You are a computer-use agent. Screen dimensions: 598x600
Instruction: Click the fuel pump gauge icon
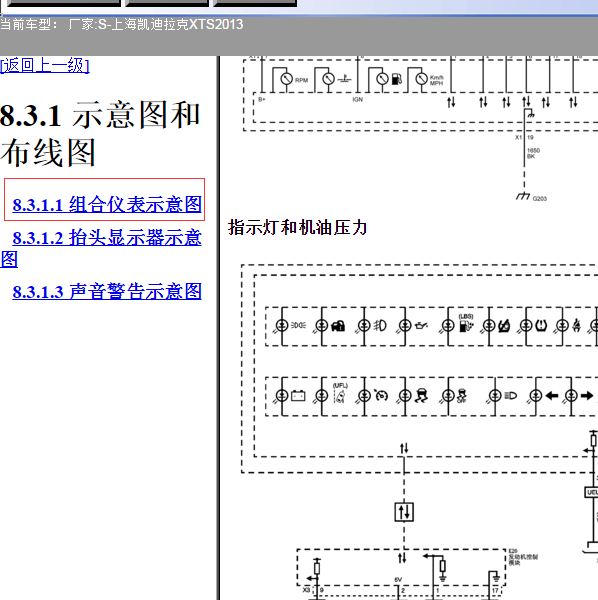[x=397, y=79]
